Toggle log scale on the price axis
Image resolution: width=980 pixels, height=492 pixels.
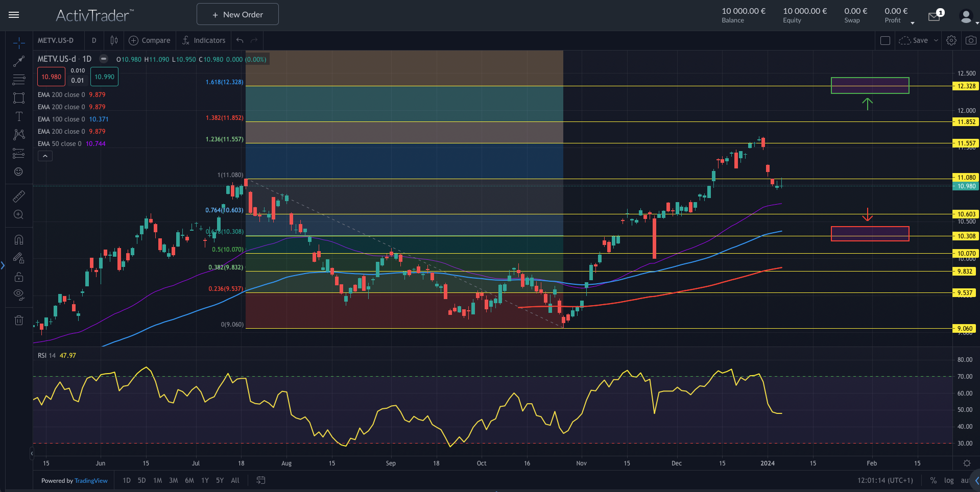pos(949,480)
